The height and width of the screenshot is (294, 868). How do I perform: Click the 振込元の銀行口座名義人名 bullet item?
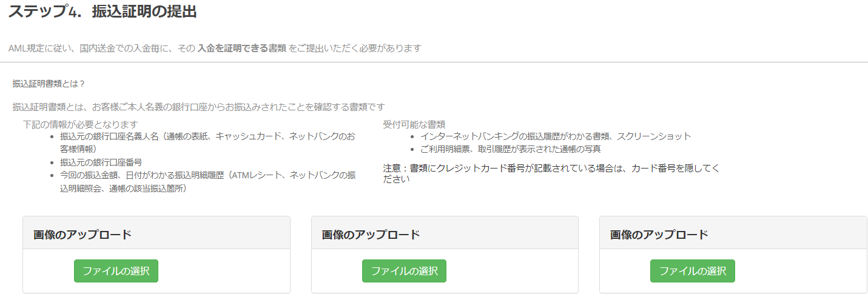[208, 142]
